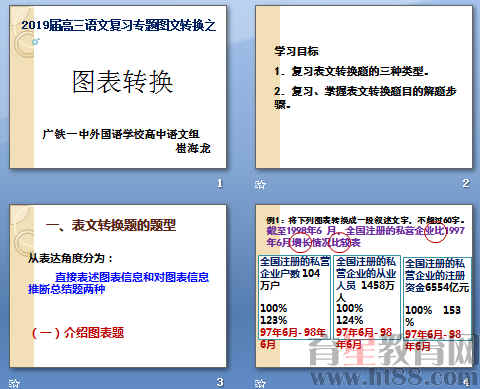This screenshot has width=480, height=389.
Task: Click the decorative ring graphic on slide 1
Action: point(22,46)
